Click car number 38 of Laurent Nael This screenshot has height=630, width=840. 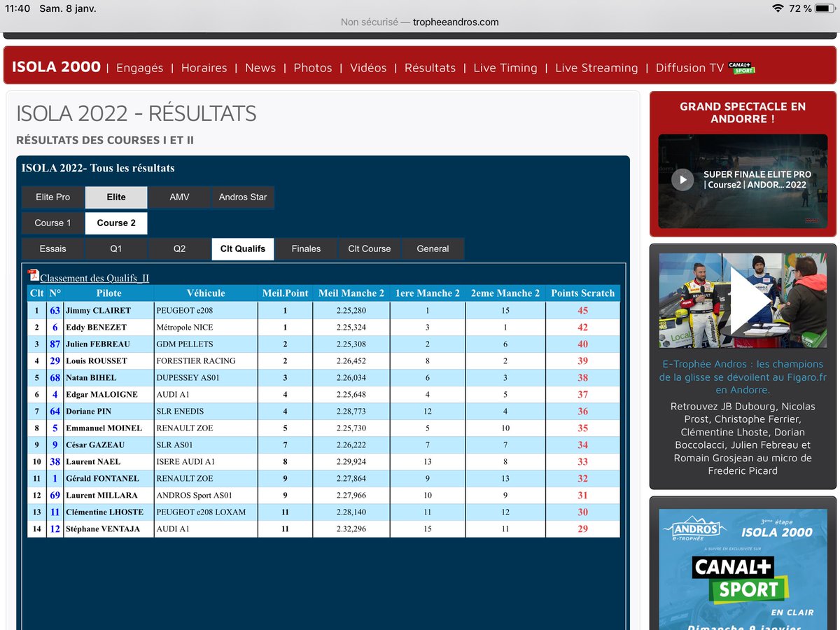pos(55,461)
